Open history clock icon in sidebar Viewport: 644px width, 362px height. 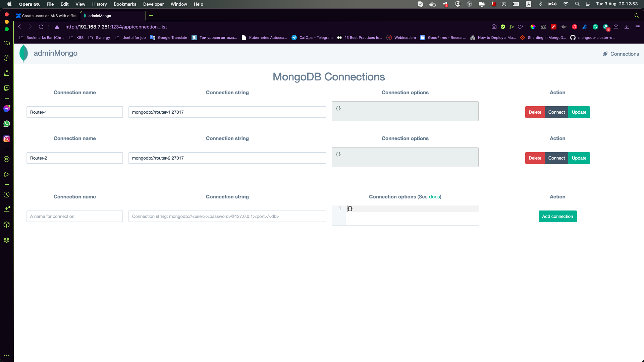tap(7, 195)
